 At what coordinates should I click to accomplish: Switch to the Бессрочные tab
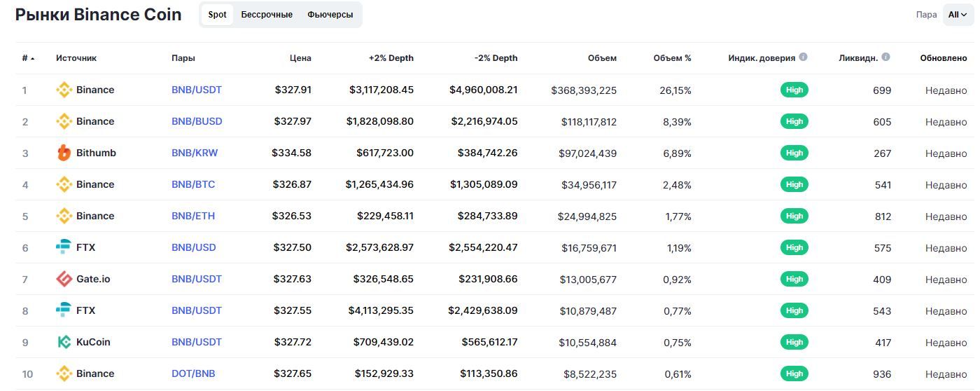click(x=267, y=15)
